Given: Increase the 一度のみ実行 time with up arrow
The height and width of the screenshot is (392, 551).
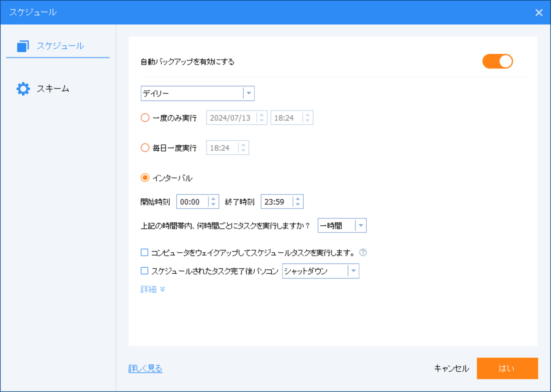Looking at the screenshot, I should point(308,115).
